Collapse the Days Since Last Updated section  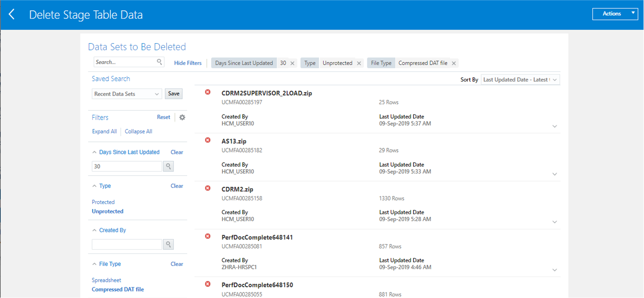pos(94,152)
